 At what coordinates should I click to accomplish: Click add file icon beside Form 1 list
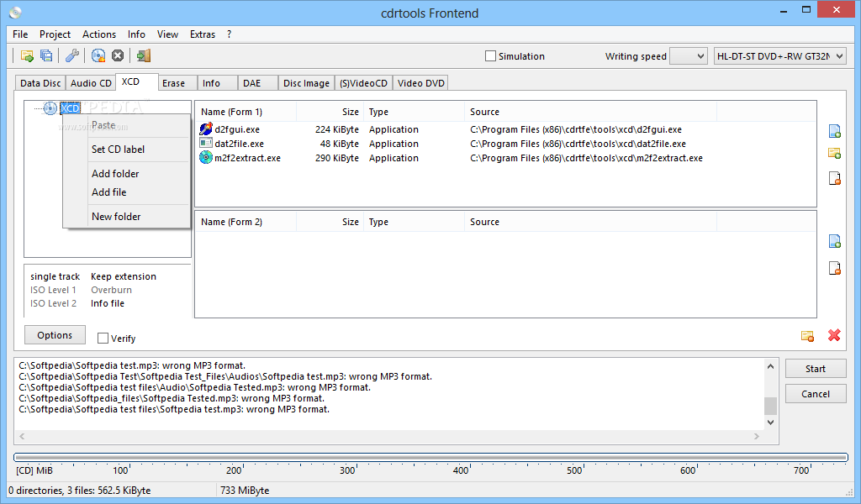coord(834,131)
